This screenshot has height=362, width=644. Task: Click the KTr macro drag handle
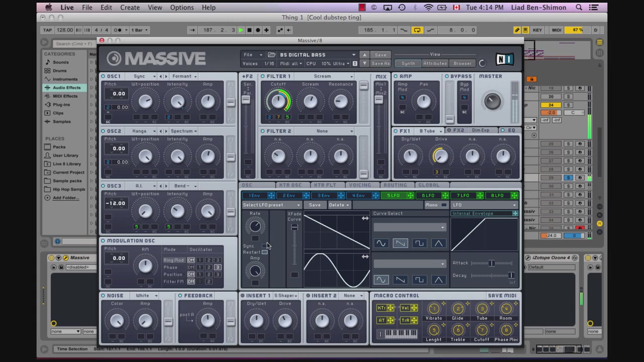[391, 308]
